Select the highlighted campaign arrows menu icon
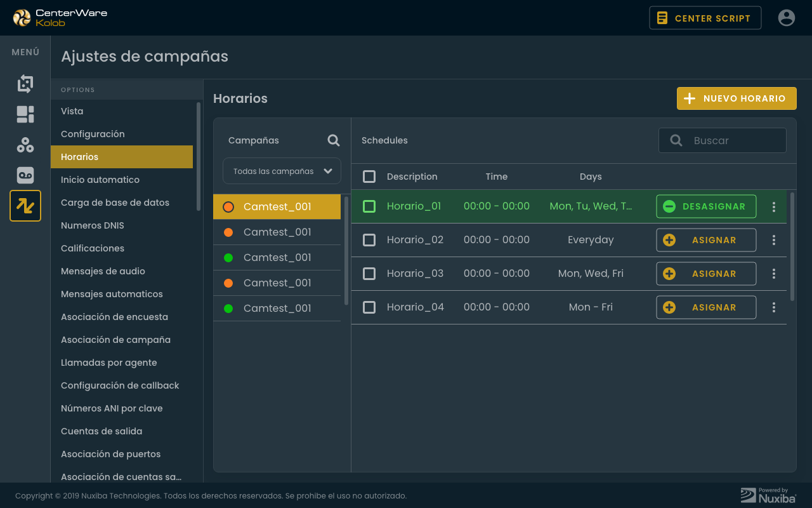812x508 pixels. pos(25,206)
